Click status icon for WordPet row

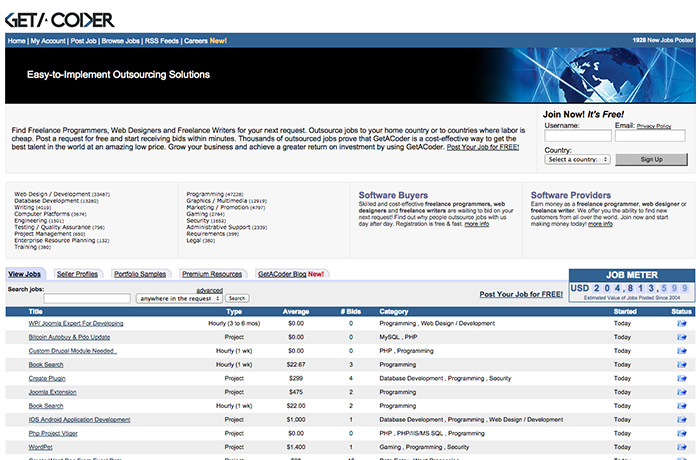click(681, 447)
